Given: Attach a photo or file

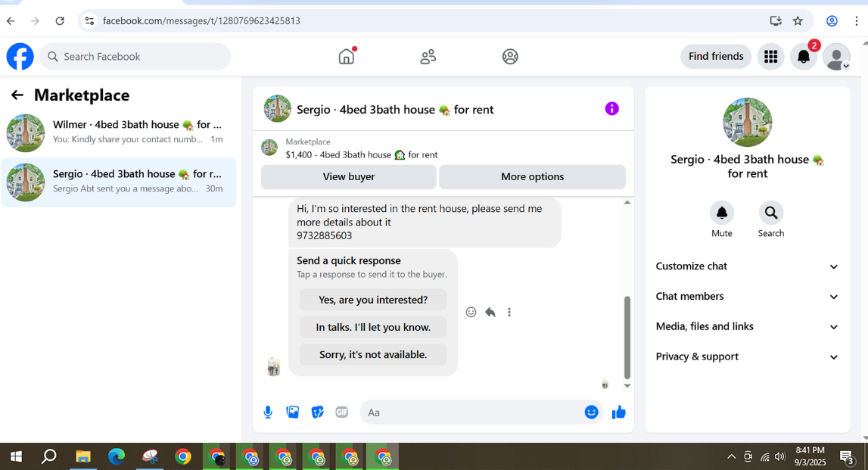Looking at the screenshot, I should [292, 412].
